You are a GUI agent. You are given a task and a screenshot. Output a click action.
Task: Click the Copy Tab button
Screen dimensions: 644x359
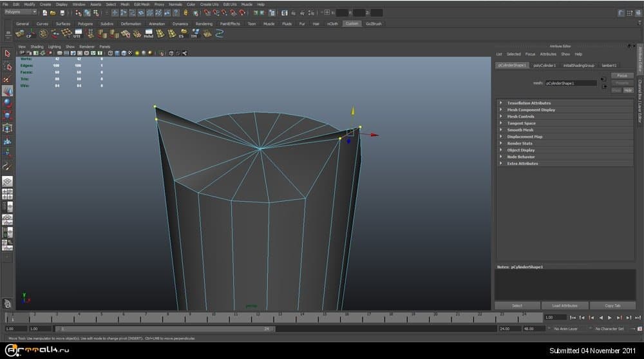coord(612,306)
